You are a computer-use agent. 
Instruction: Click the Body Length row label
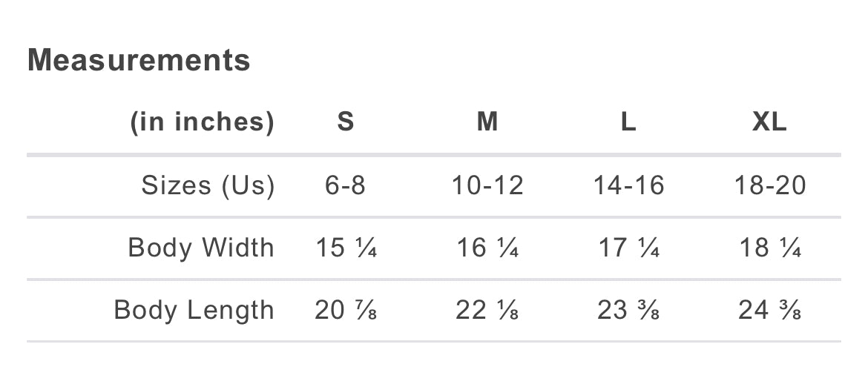click(194, 310)
